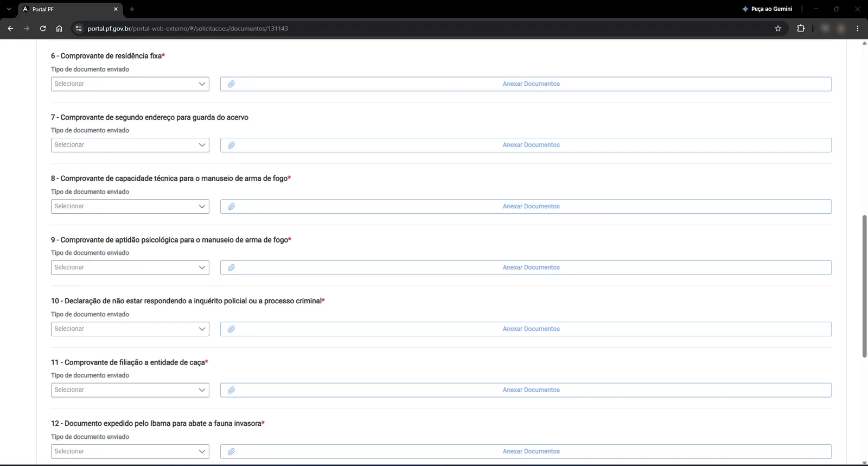Open Selecionar dropdown for capacidade técnica
The height and width of the screenshot is (466, 868).
(x=130, y=206)
